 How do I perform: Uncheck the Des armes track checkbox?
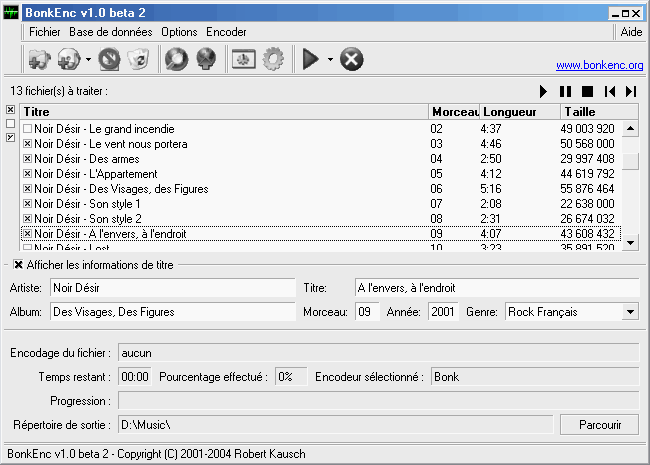27,159
